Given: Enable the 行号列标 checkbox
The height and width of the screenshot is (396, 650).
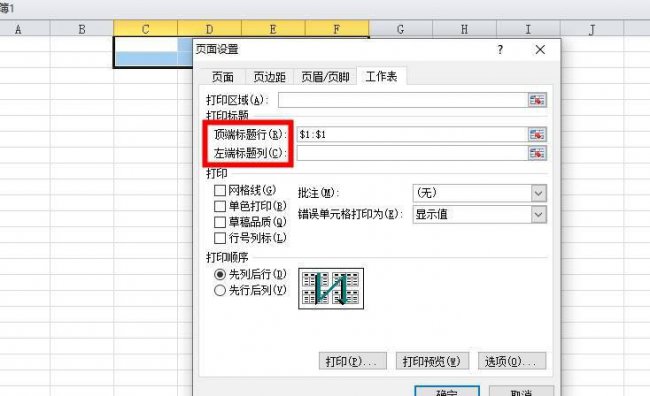Looking at the screenshot, I should (x=220, y=238).
